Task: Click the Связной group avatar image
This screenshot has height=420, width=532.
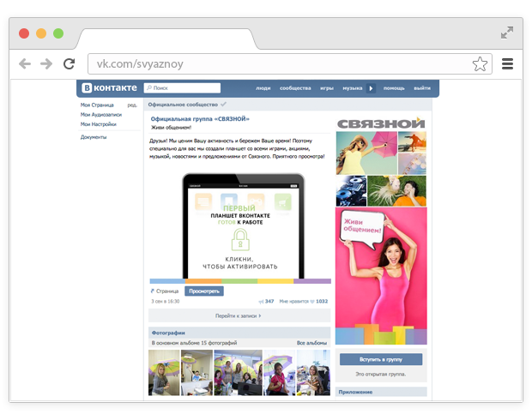Action: (381, 231)
